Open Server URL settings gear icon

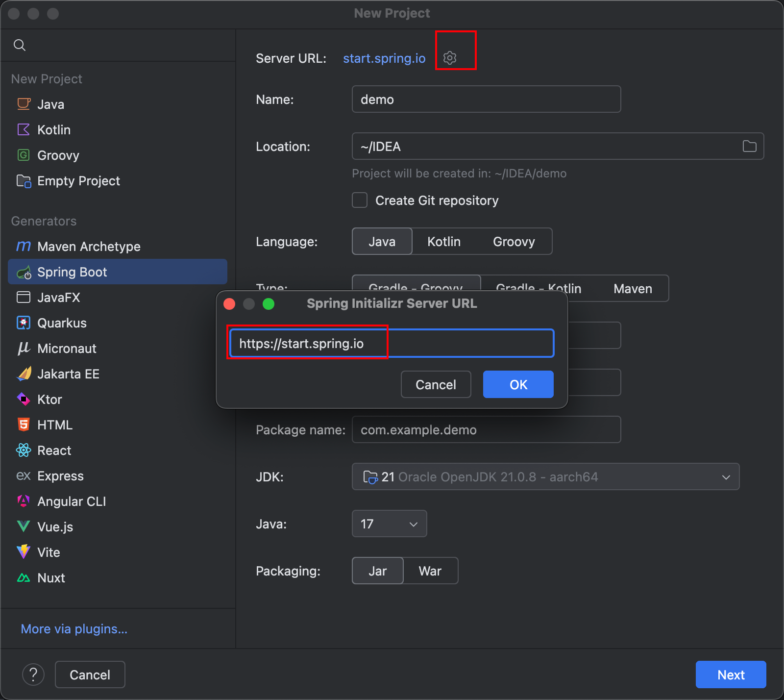(x=450, y=58)
